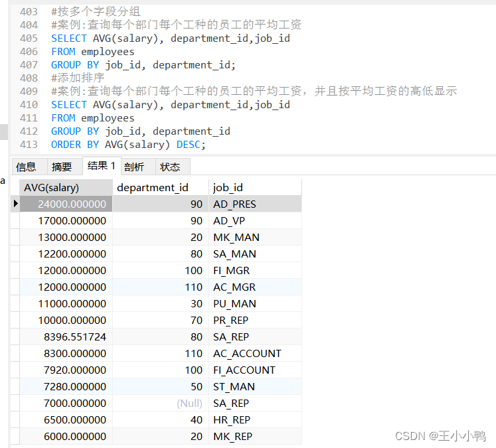Click the PU_MAN cell
Viewport: 496px width, 448px height.
(255, 303)
